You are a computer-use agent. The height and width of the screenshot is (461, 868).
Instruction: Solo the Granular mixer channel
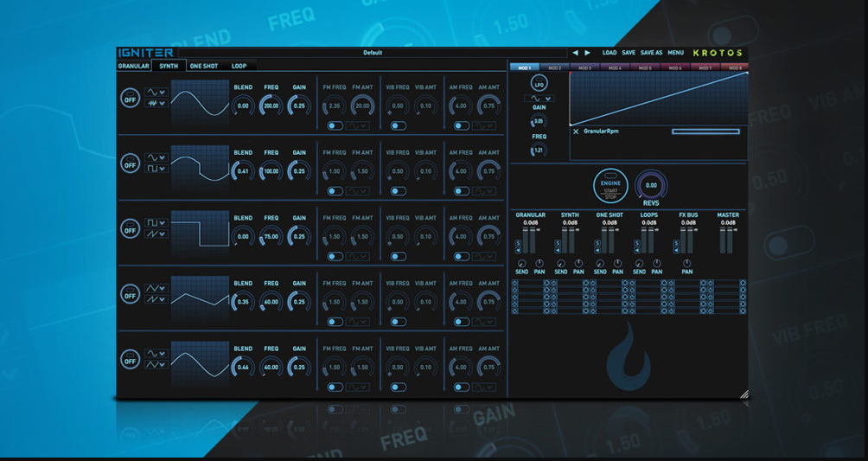coord(518,243)
